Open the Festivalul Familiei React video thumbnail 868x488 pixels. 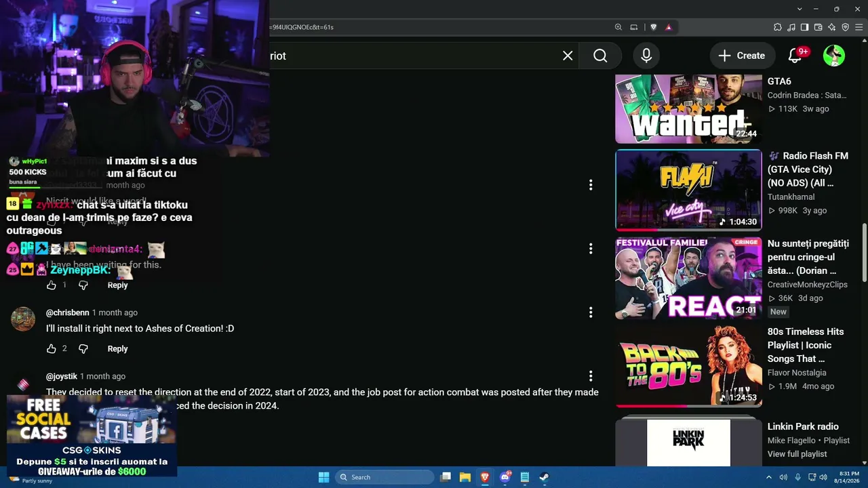pos(688,278)
